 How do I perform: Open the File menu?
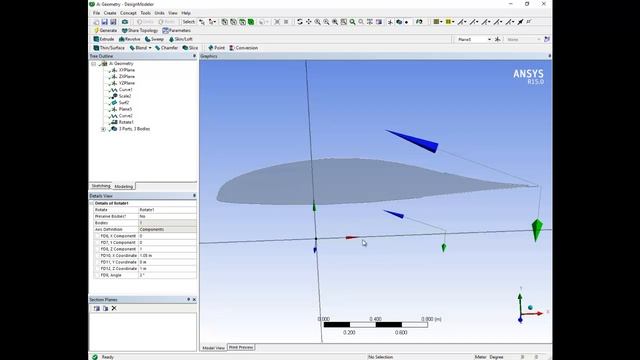click(x=96, y=13)
